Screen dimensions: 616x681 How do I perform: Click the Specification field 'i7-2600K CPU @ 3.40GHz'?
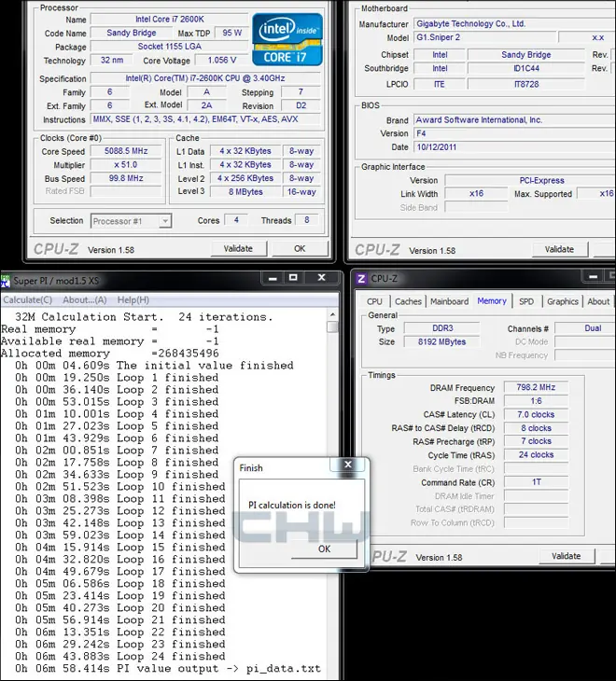[205, 78]
